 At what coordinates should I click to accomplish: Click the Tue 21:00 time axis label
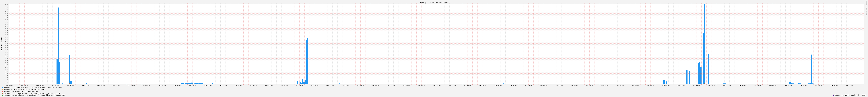tap(849, 85)
